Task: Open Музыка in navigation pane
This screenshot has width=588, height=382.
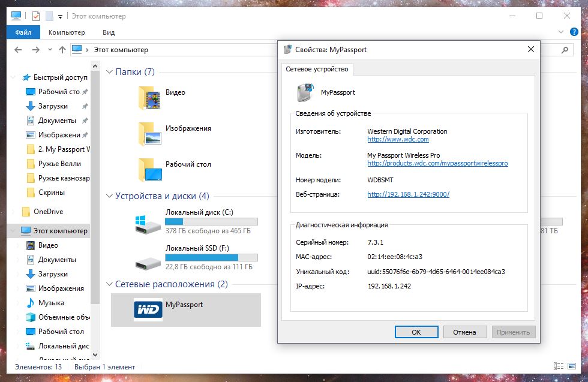Action: (45, 302)
